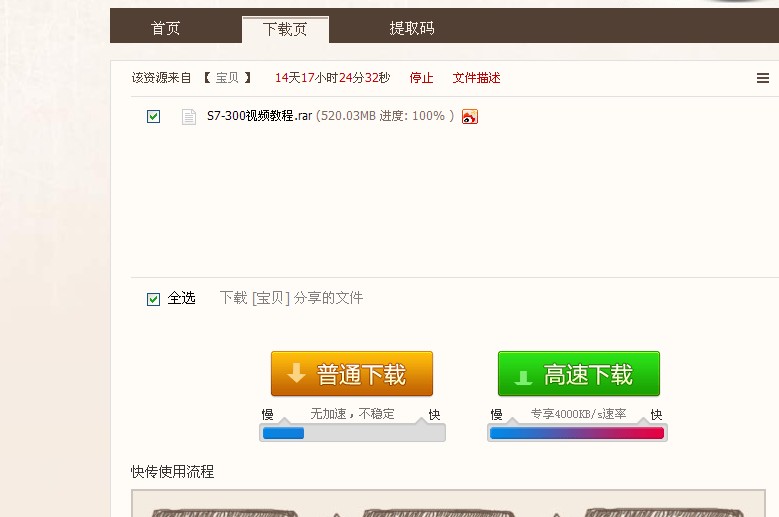Screen dimensions: 779x517
Task: Click the document icon of S7-300视频教程.rar
Action: coord(188,117)
